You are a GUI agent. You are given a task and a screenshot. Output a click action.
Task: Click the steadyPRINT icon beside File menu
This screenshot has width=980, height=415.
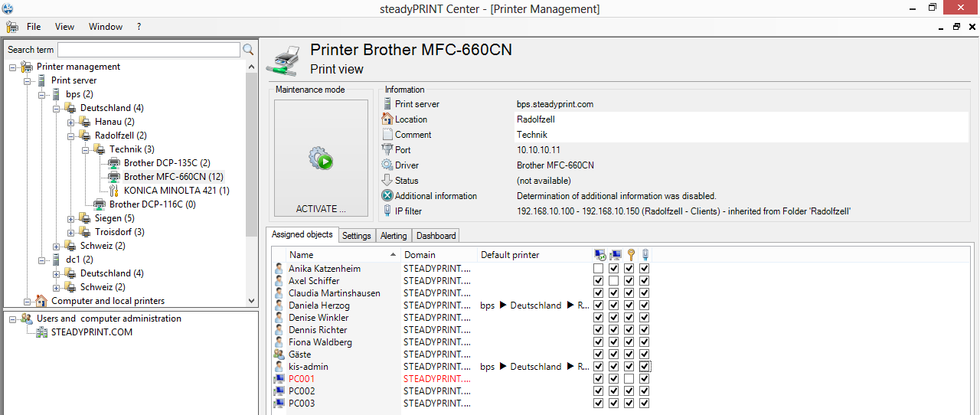[11, 27]
